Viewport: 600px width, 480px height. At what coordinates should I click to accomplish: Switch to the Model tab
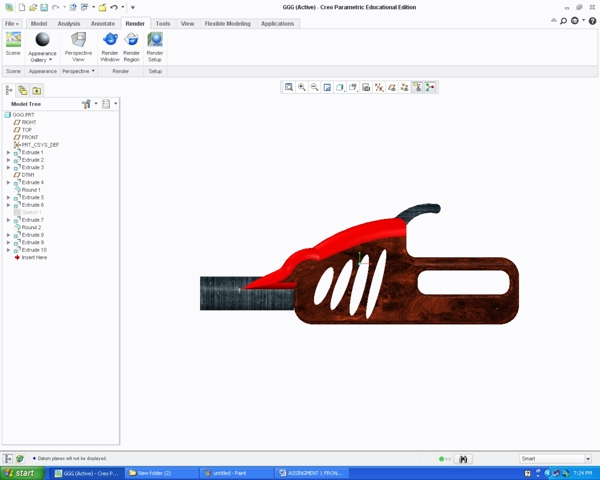pos(39,24)
